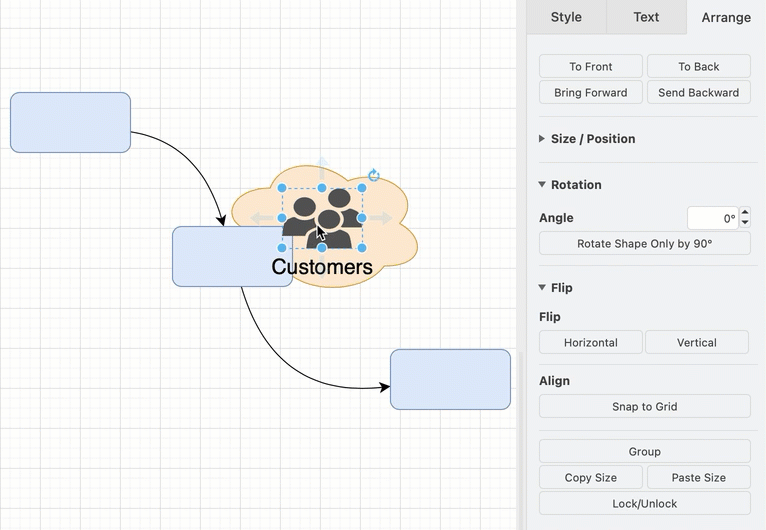This screenshot has height=530, width=766.
Task: Switch to the Style tab
Action: pos(566,17)
